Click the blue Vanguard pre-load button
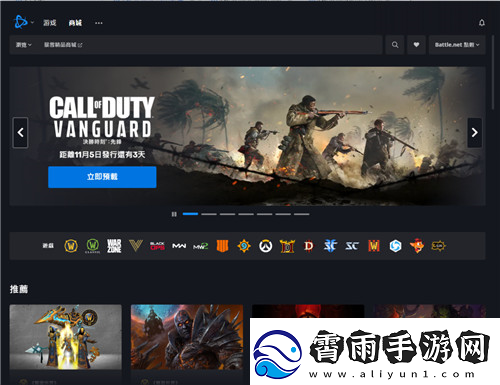 coord(102,177)
